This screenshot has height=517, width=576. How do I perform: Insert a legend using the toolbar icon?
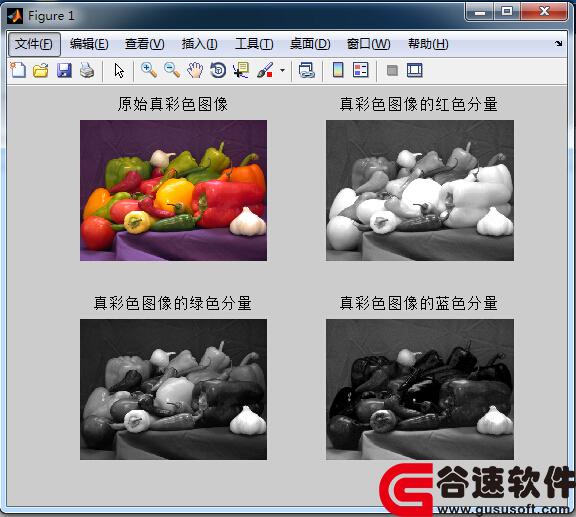pos(360,70)
